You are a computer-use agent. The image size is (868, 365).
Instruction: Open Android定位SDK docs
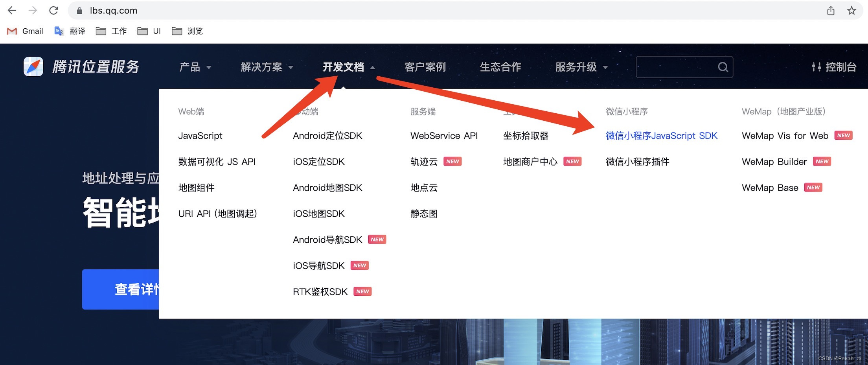pos(327,136)
